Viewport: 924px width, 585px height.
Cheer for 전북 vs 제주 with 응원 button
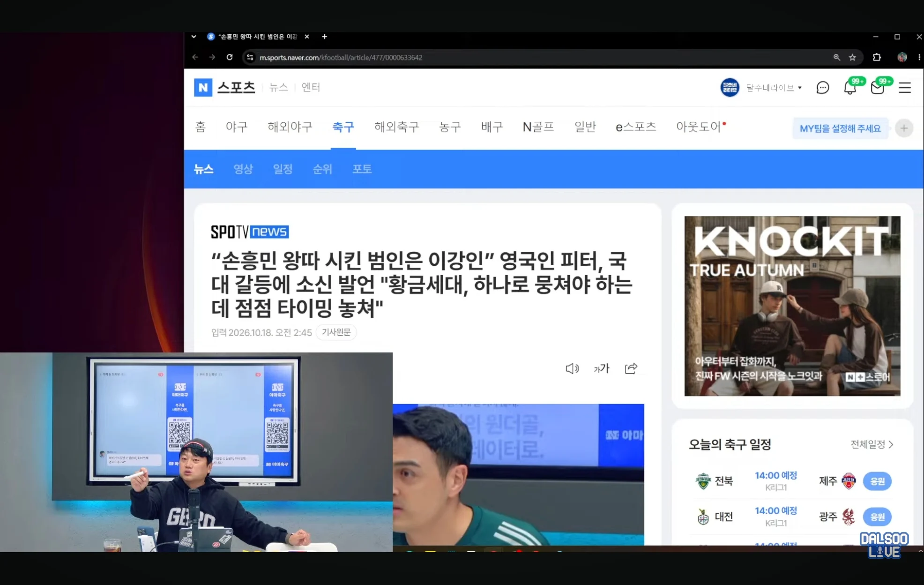[877, 481]
